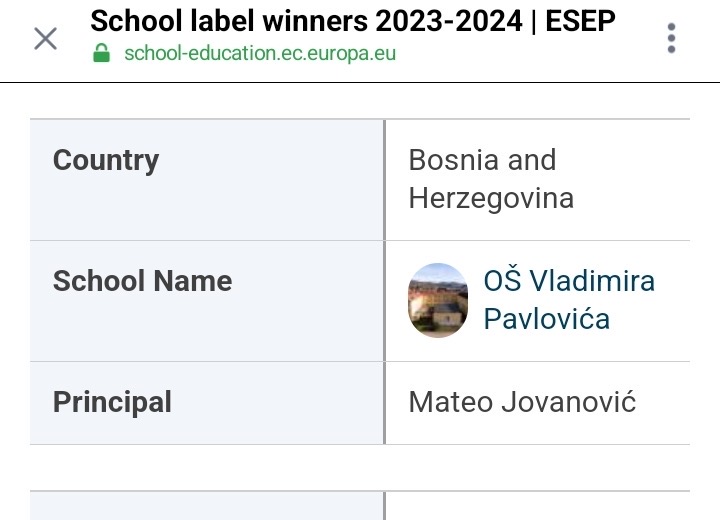Image resolution: width=720 pixels, height=520 pixels.
Task: Tap the partially visible next table's header cell
Action: [x=207, y=506]
